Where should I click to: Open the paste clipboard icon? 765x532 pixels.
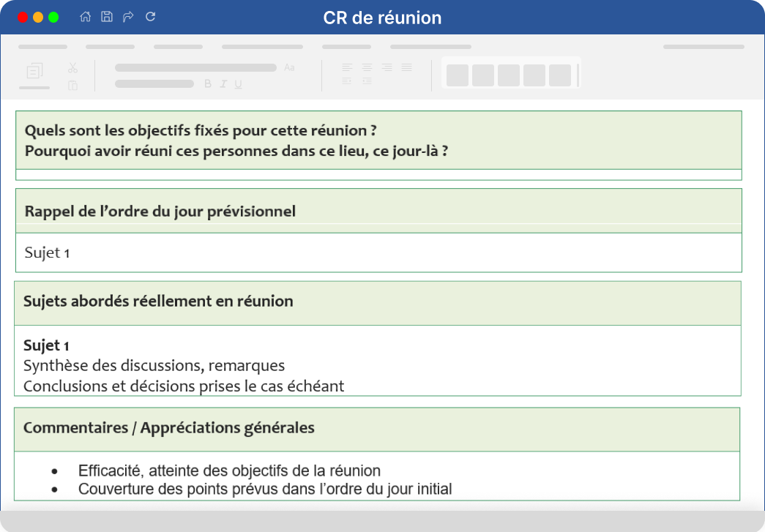[72, 85]
